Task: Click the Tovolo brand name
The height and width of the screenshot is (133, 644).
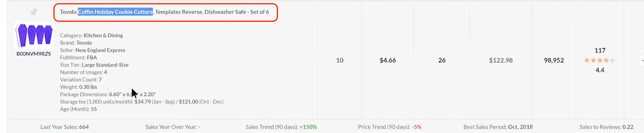Action: (x=84, y=43)
